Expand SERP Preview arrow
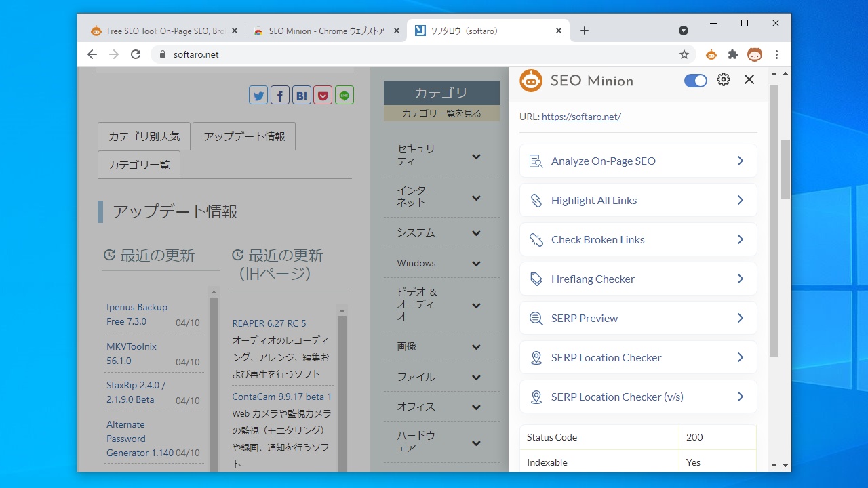868x488 pixels. tap(741, 318)
